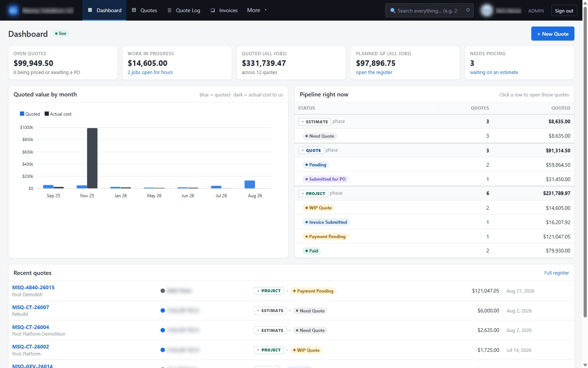Viewport: 588px width, 368px height.
Task: Click the Submitted for PO status pill
Action: click(x=325, y=179)
